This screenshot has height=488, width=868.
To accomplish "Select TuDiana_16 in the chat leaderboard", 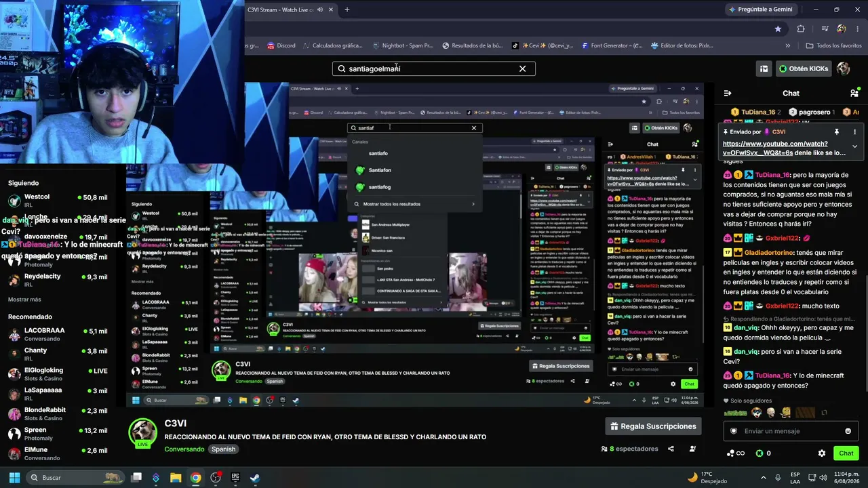I will pos(756,112).
